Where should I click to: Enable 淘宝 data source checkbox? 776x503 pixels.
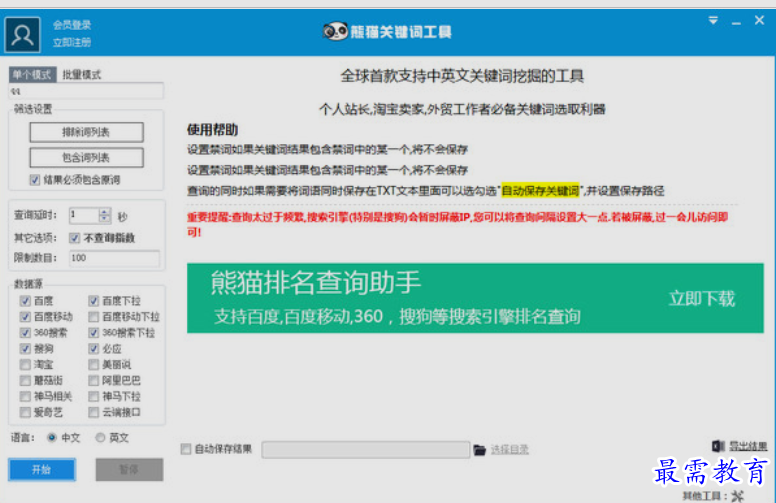(x=25, y=364)
